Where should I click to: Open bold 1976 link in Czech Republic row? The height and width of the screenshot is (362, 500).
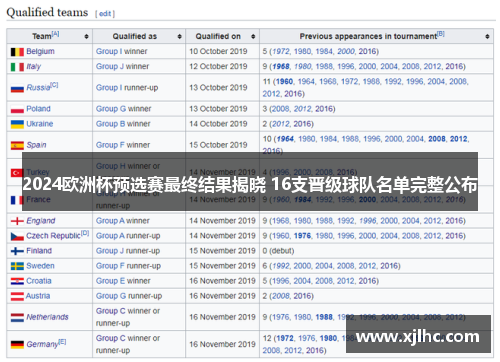pyautogui.click(x=302, y=236)
